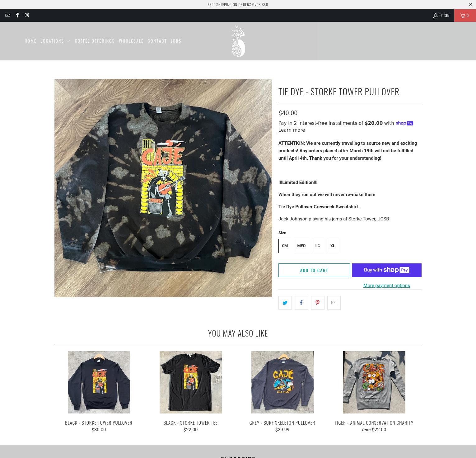Image resolution: width=476 pixels, height=458 pixels.
Task: Expand the Locations menu
Action: 55,41
